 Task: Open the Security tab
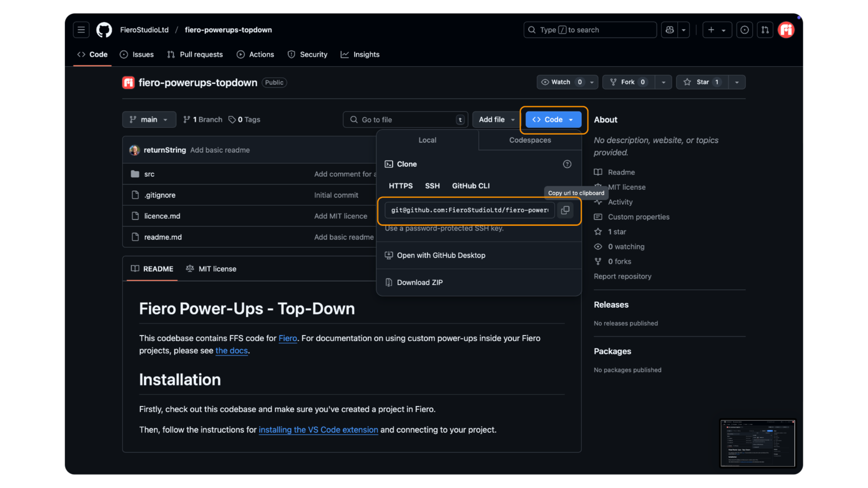[x=307, y=54]
